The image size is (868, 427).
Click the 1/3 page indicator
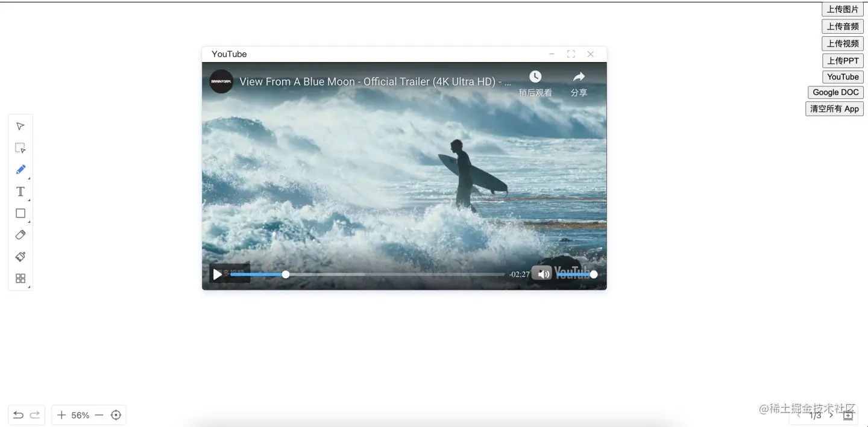[x=816, y=416]
